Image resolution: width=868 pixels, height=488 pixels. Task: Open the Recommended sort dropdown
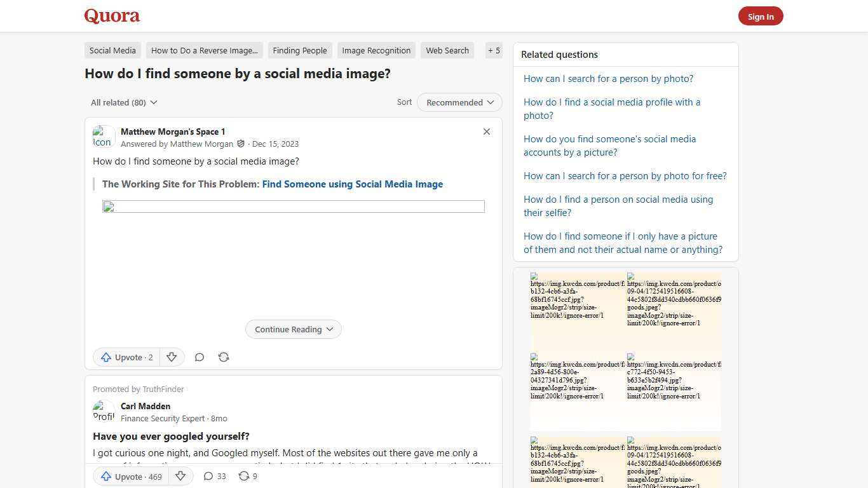coord(459,102)
